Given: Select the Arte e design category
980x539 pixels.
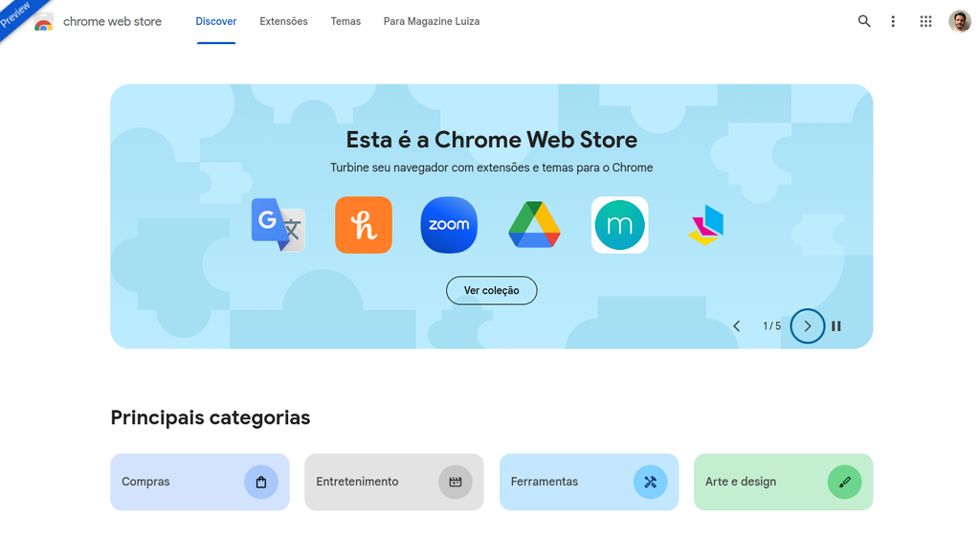Looking at the screenshot, I should click(783, 482).
